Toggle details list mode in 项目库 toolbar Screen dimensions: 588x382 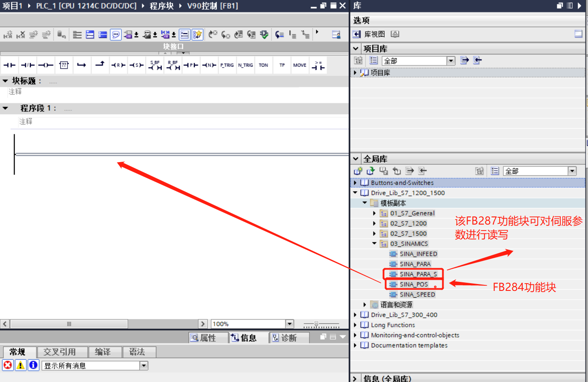(373, 61)
